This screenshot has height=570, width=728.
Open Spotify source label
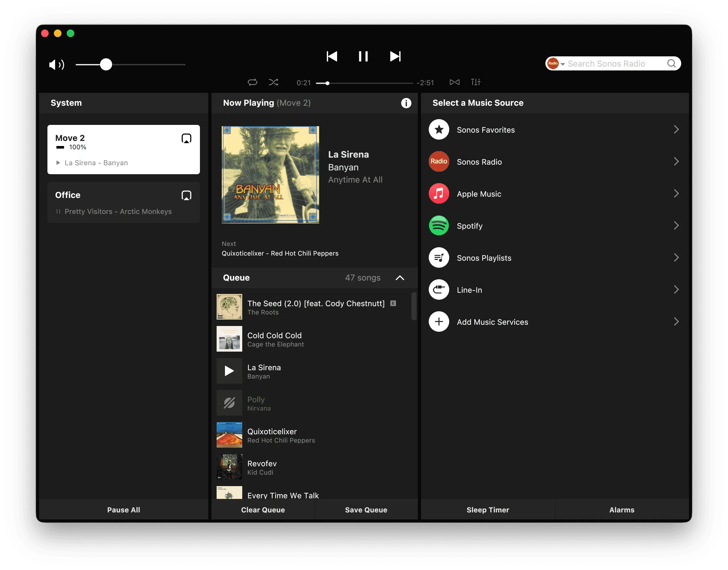[x=469, y=226]
